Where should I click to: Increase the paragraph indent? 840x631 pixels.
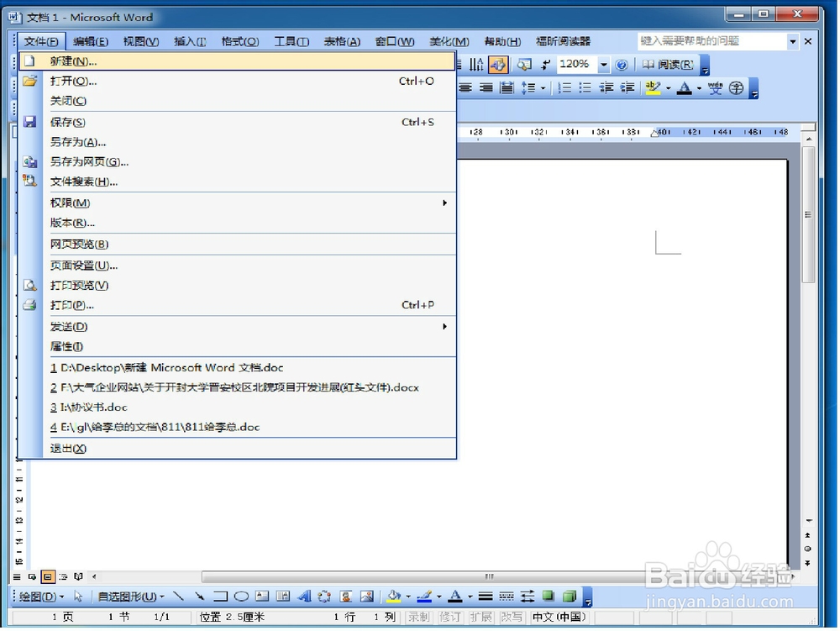(627, 87)
